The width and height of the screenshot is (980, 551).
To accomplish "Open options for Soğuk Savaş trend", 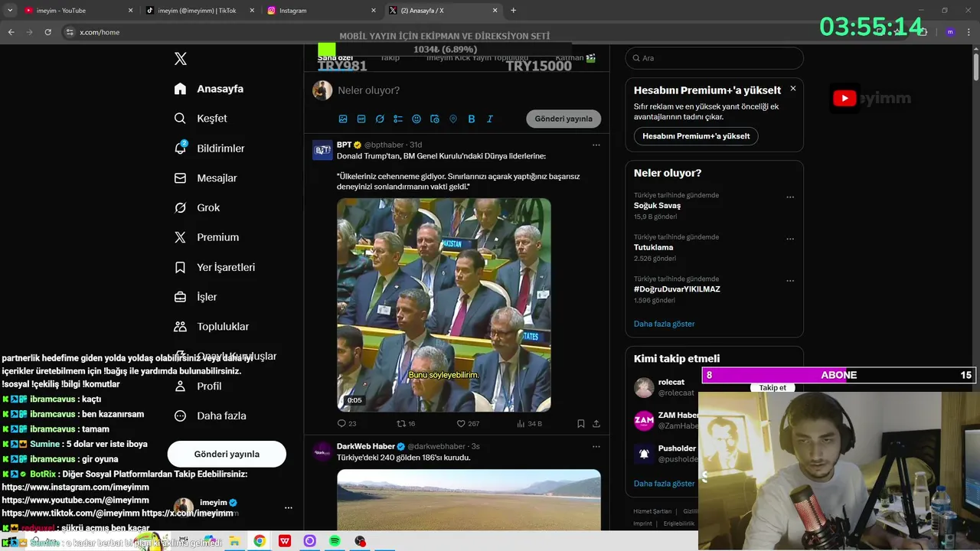I will [x=790, y=197].
